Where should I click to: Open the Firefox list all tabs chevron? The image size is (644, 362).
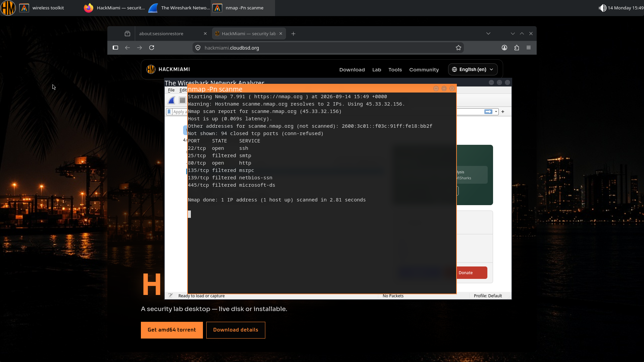coord(488,34)
